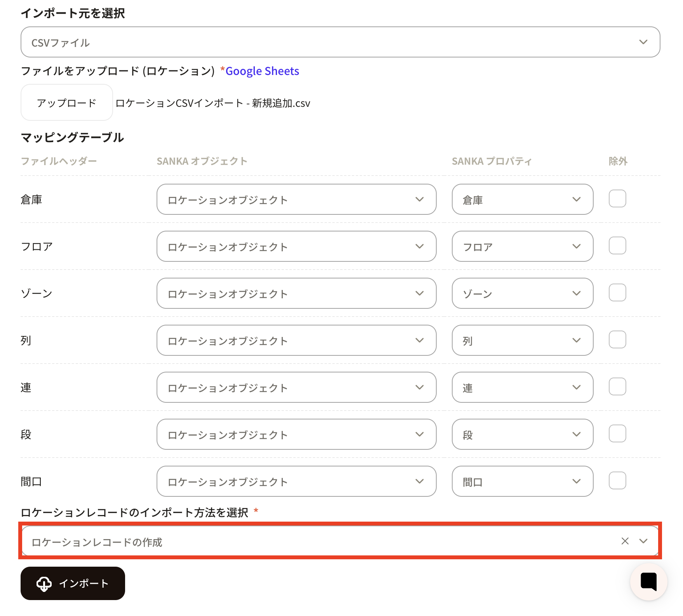Screen dimensions: 683x616
Task: Open the Google Sheets link
Action: (x=262, y=71)
